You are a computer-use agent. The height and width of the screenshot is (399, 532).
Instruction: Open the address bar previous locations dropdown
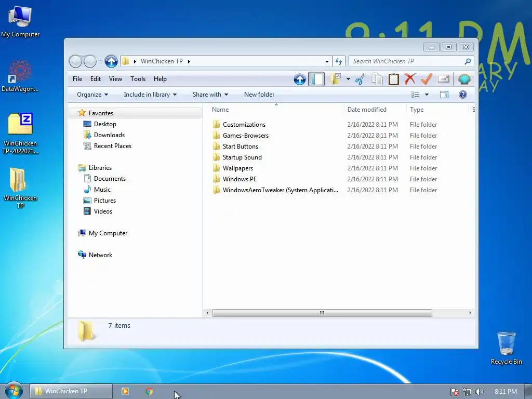click(327, 61)
